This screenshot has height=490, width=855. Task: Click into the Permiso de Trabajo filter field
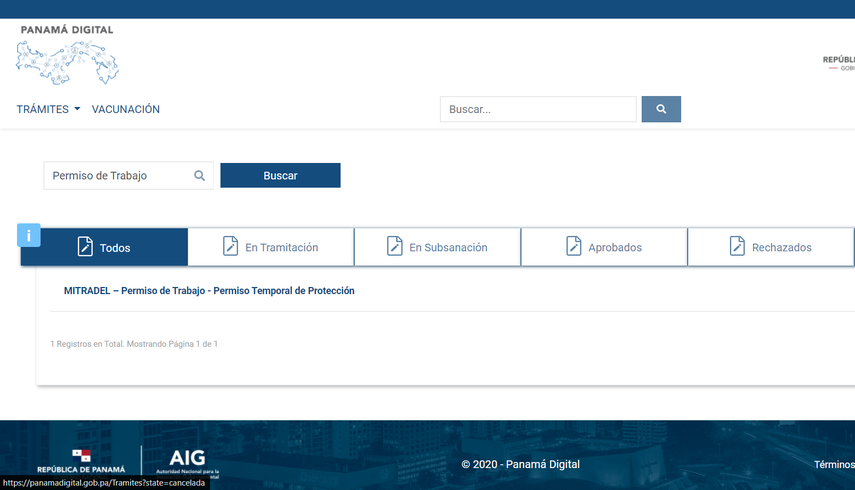point(118,176)
